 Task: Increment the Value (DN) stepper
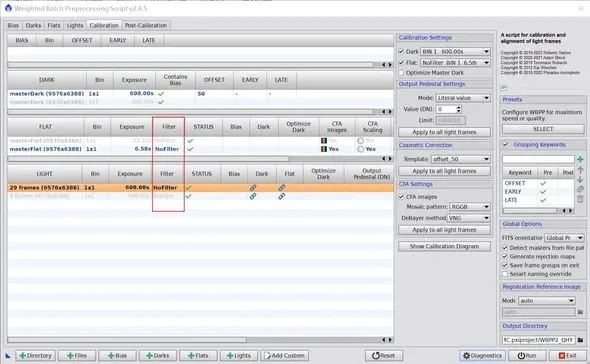(x=458, y=107)
